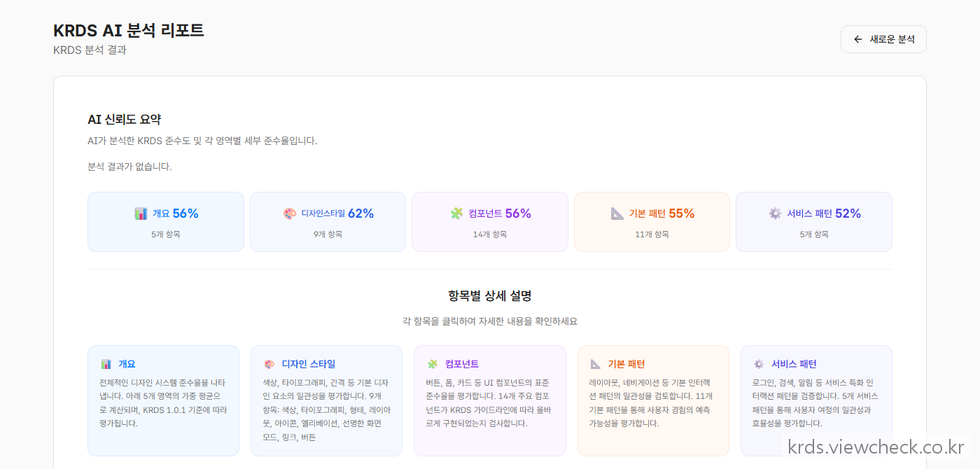The height and width of the screenshot is (469, 980).
Task: Click the 5개 항목 label under 서비스 패턴 52%
Action: click(814, 234)
